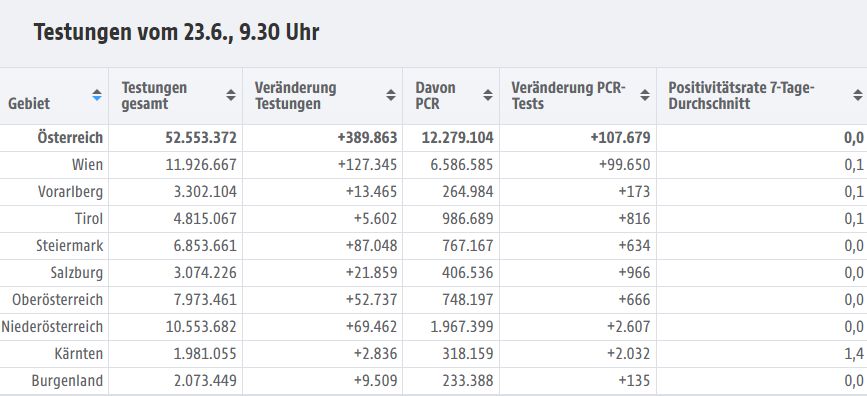867x396 pixels.
Task: Toggle sort icon on Davon PCR column
Action: pos(488,95)
